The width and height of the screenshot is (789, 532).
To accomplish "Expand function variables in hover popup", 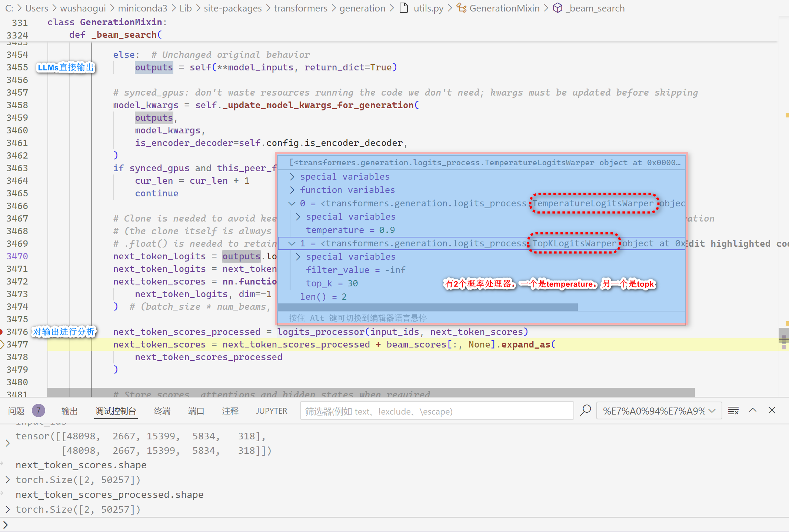I will tap(292, 190).
